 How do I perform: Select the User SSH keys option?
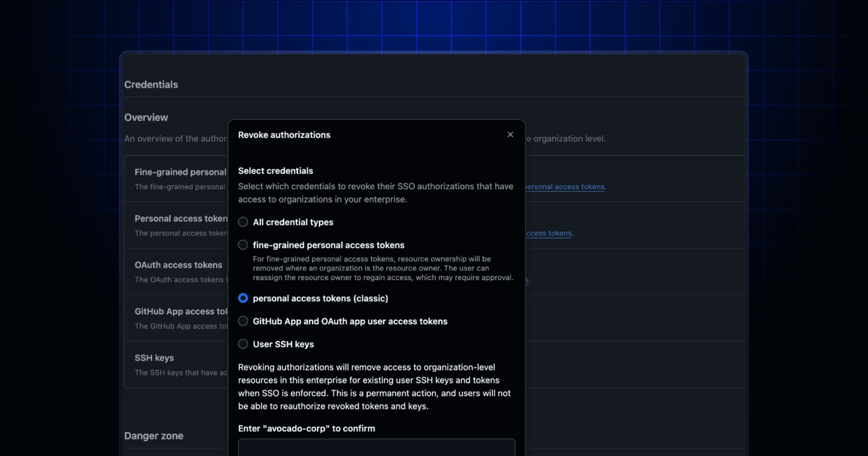click(243, 344)
